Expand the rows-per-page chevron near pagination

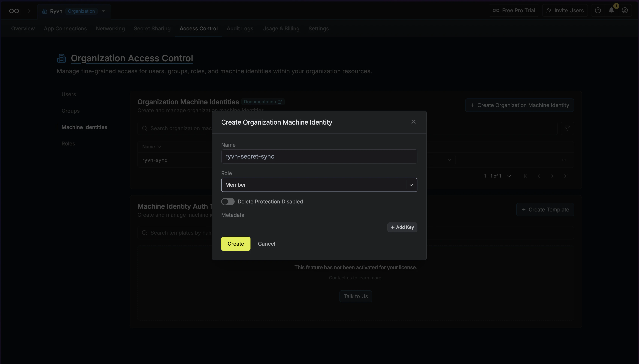pos(509,176)
